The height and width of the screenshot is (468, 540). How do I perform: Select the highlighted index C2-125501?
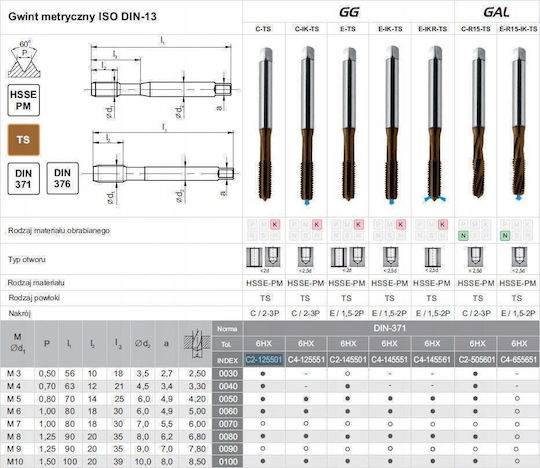(264, 360)
